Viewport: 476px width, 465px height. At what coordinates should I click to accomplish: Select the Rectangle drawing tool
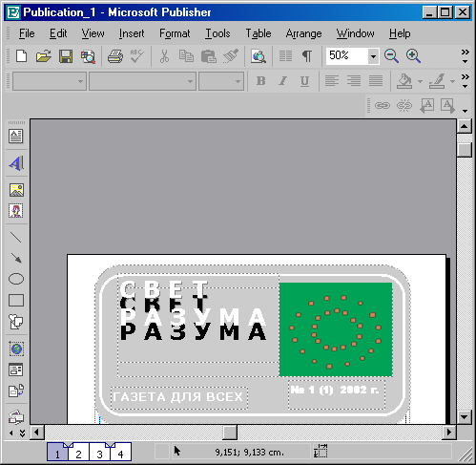(16, 300)
